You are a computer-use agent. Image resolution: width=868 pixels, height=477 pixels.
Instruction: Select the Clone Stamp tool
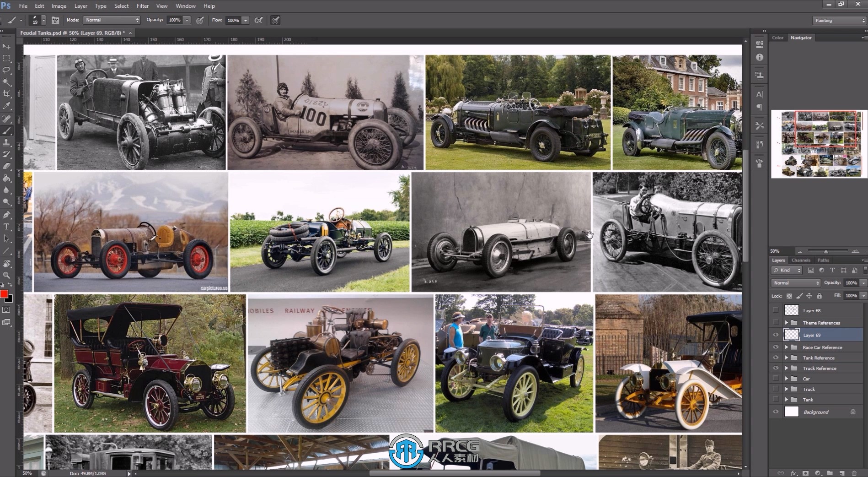6,142
